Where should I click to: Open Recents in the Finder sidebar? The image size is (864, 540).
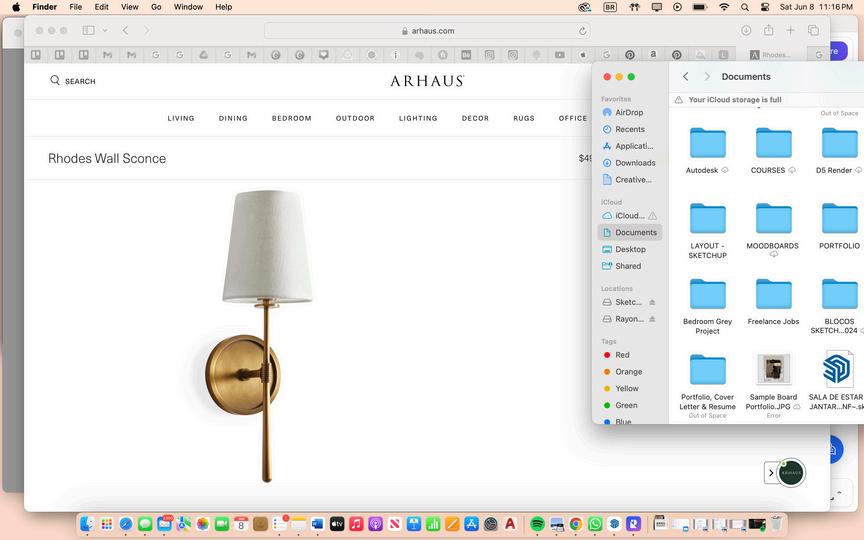(x=629, y=129)
